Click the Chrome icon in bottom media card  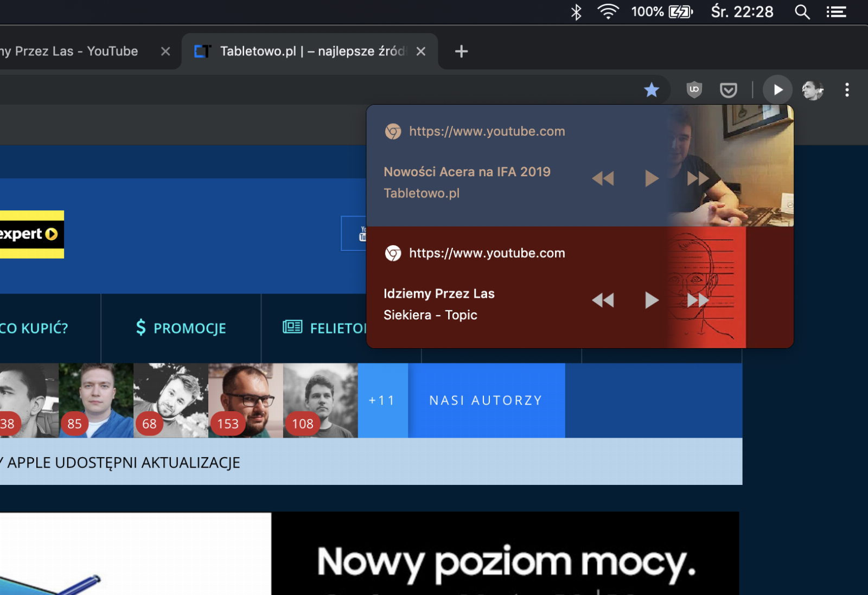393,253
